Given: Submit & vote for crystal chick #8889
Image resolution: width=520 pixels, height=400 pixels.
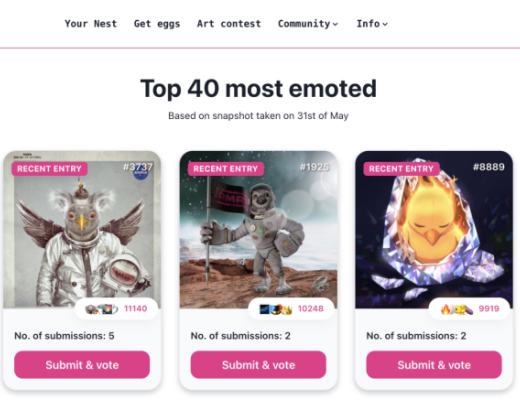Looking at the screenshot, I should pos(434,365).
